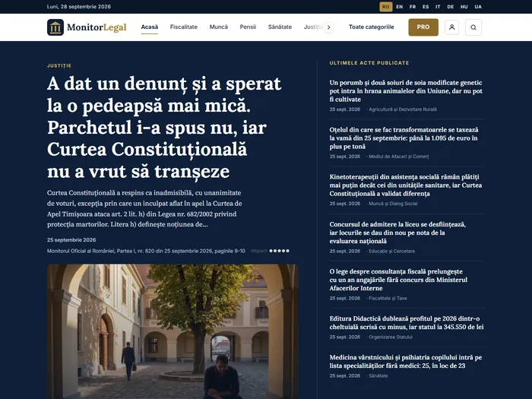Click the gold PRO button
532x399 pixels.
click(x=423, y=27)
